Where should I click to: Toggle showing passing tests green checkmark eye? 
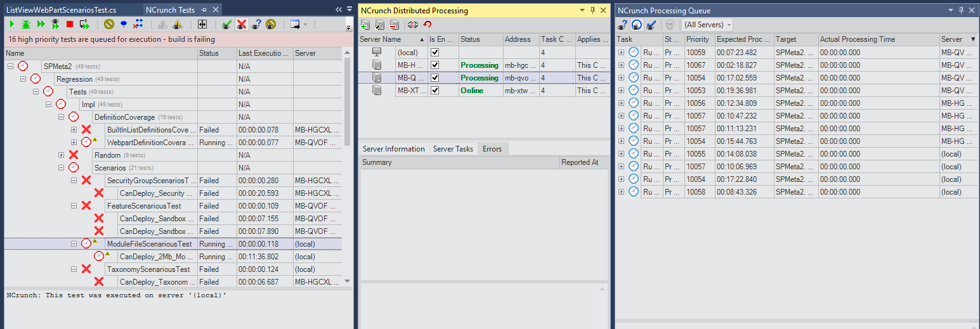(x=226, y=24)
